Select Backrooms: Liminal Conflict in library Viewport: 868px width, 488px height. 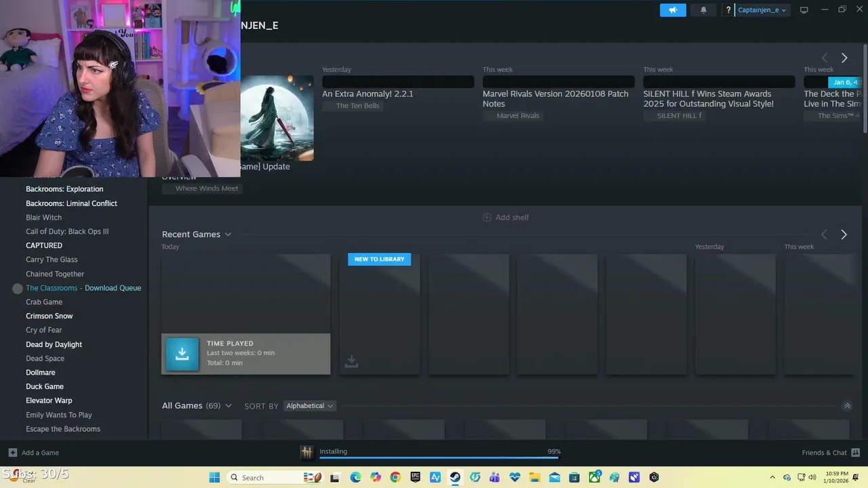(71, 203)
